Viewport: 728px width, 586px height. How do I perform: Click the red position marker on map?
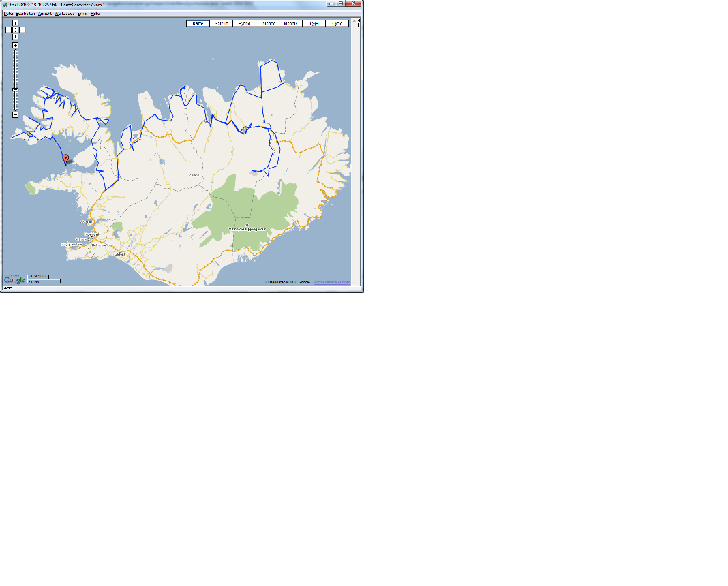[65, 160]
